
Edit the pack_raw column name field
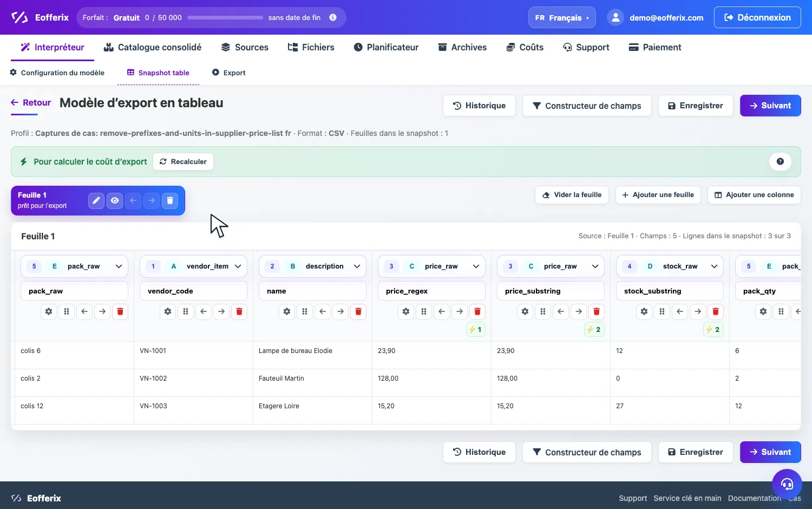coord(74,291)
